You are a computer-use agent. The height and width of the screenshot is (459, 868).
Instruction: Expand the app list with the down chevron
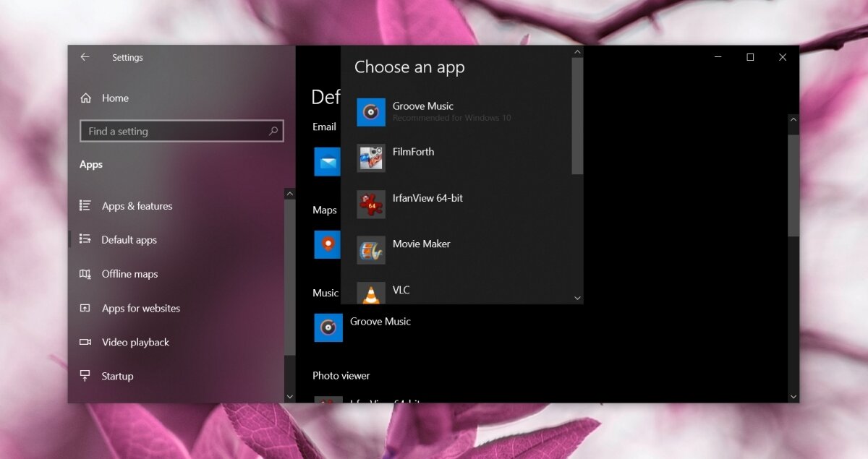[x=577, y=298]
